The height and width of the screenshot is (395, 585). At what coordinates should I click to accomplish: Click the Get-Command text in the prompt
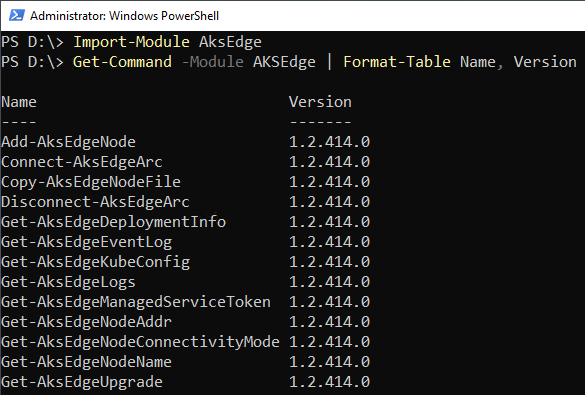click(122, 62)
